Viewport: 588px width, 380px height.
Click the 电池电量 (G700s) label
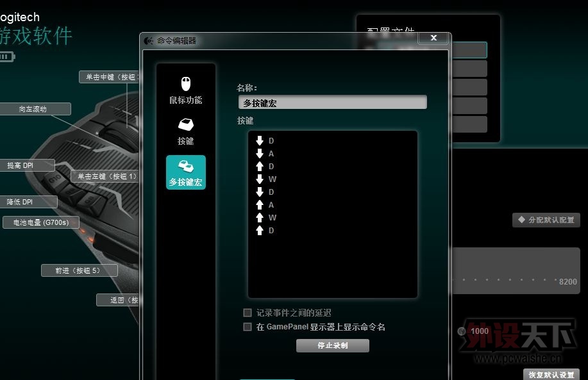pyautogui.click(x=41, y=222)
